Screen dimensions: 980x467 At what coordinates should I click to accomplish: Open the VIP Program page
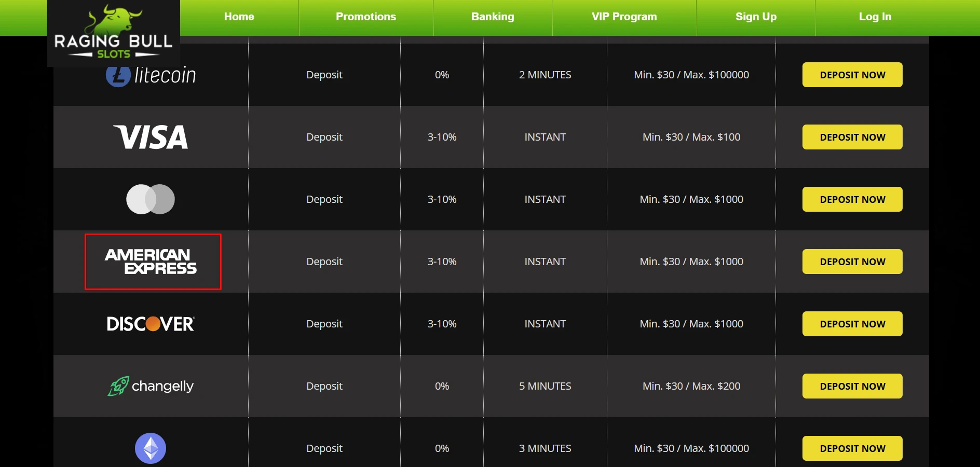[624, 17]
